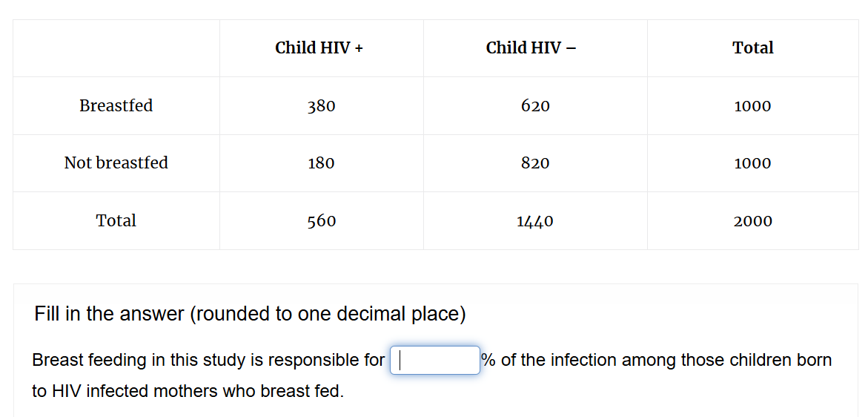Select the Breastfed HIV− cell value 620
868x417 pixels.
coord(535,106)
